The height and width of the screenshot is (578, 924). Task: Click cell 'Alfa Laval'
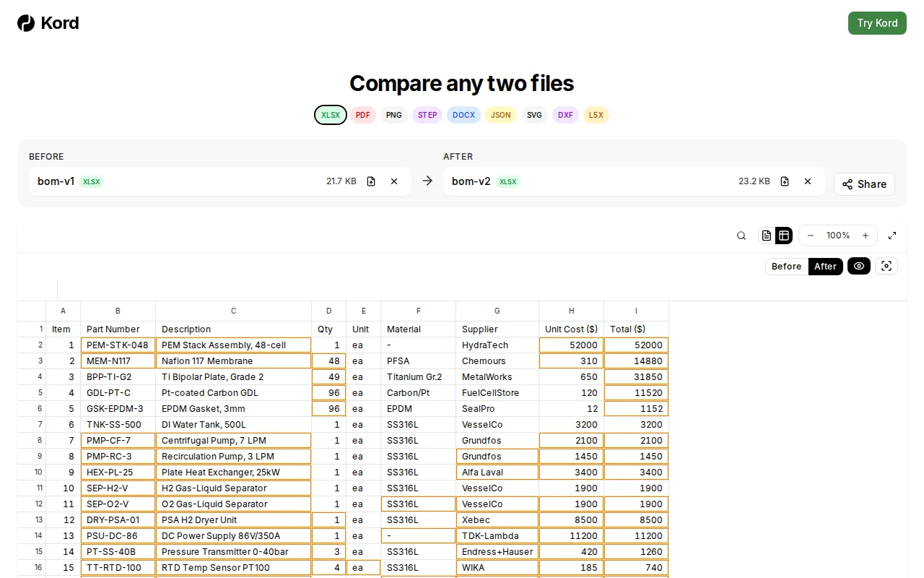tap(497, 473)
